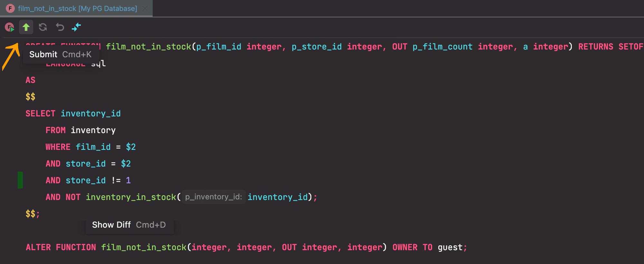
Task: Click the green change marker in the gutter
Action: pos(20,180)
